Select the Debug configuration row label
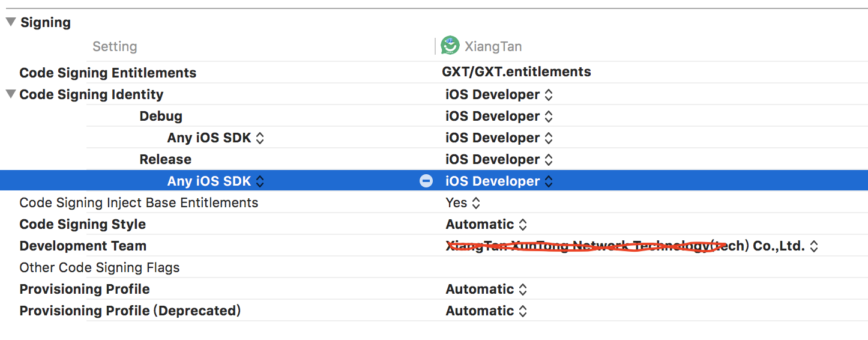 click(161, 116)
